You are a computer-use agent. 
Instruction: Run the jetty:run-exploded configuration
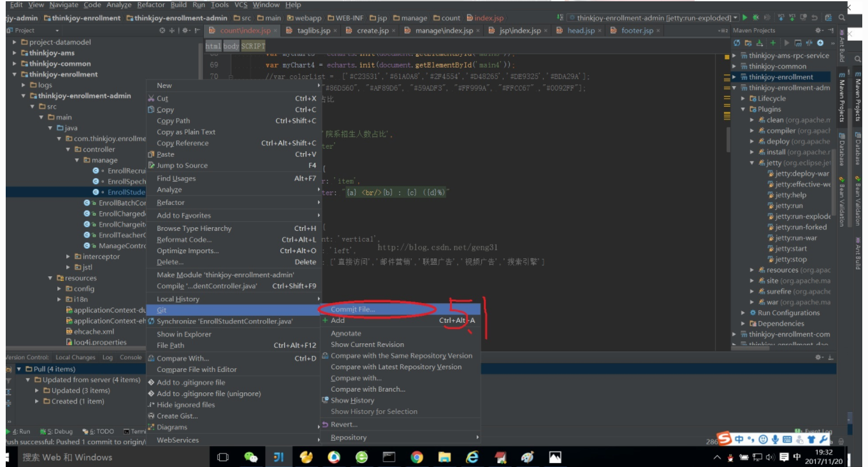coord(744,18)
